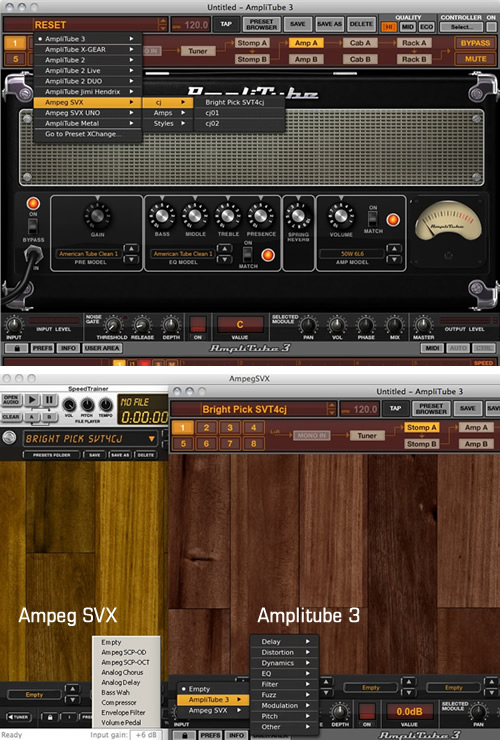Choose preset slot 4

[254, 428]
